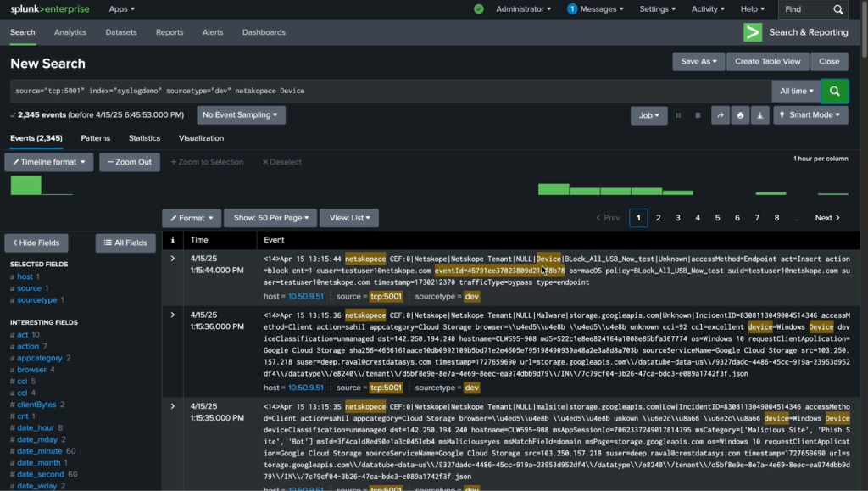The image size is (868, 491).
Task: Select the Visualization tab
Action: point(201,138)
